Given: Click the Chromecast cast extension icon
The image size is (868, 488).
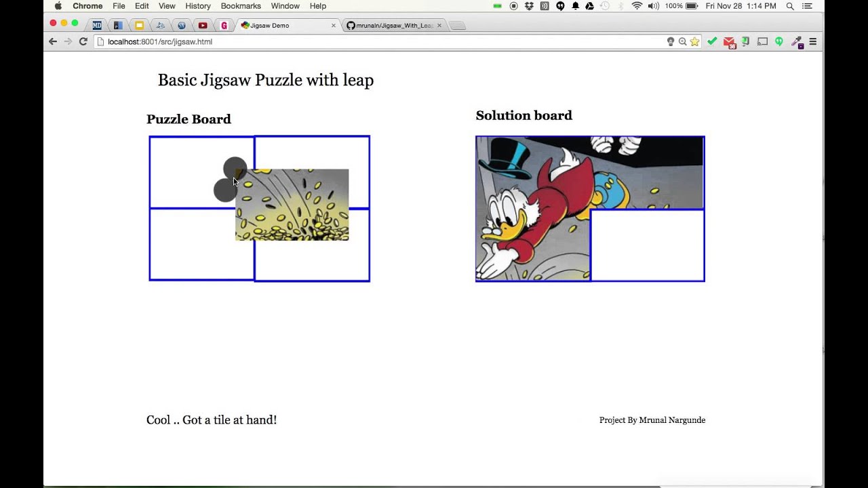Looking at the screenshot, I should pos(762,41).
